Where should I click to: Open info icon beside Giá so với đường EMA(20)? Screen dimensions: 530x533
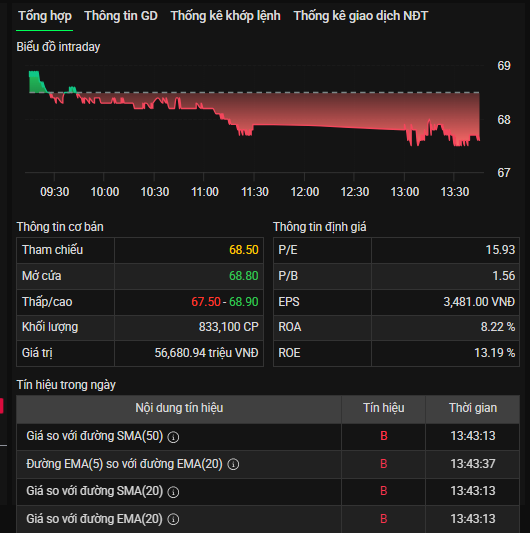tap(173, 519)
